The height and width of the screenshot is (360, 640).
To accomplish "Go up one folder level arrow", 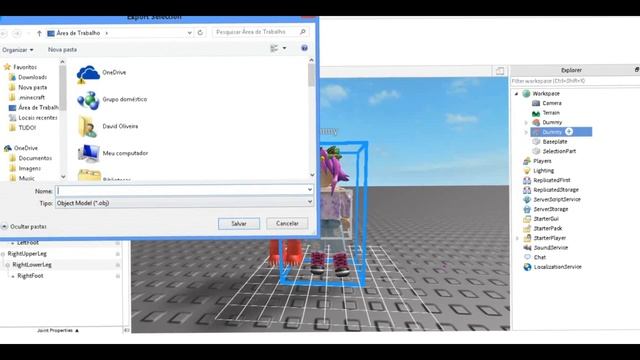I will click(x=39, y=33).
